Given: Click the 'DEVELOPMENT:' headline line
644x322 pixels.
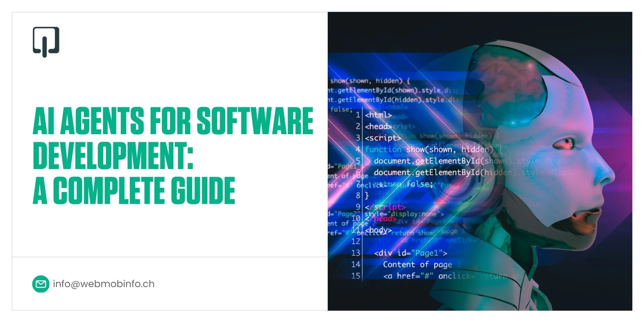Looking at the screenshot, I should 113,156.
